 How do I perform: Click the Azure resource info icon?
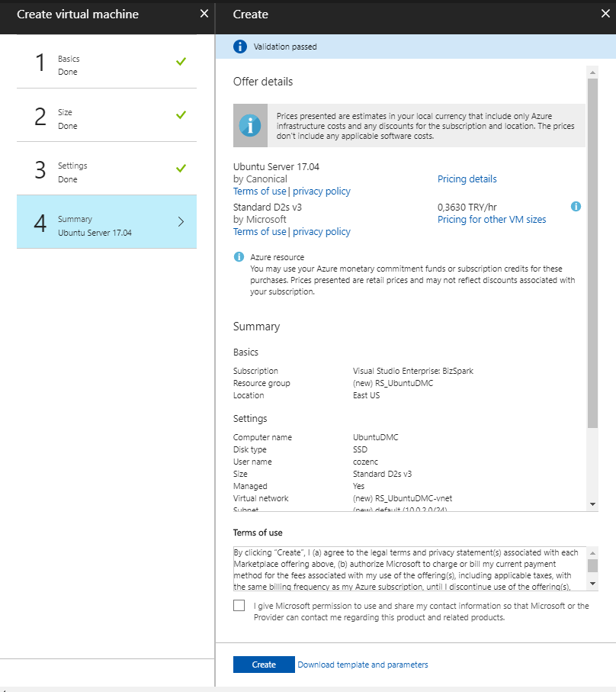tap(239, 257)
